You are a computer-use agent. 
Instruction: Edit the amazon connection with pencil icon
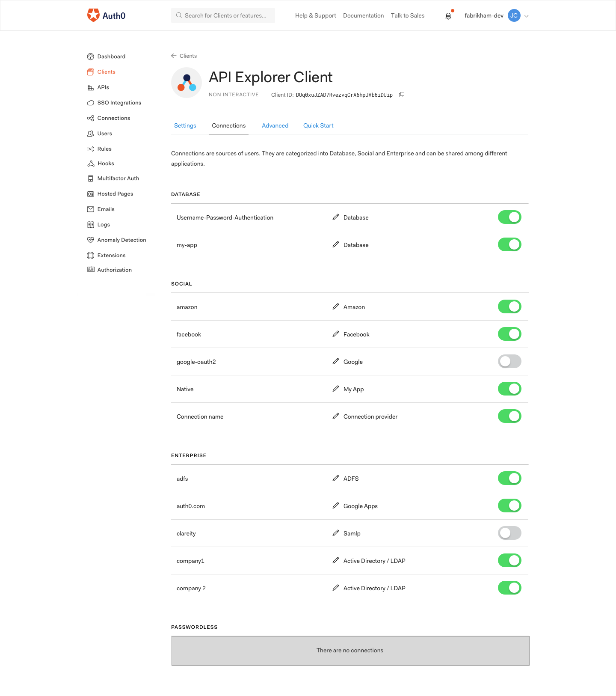click(x=335, y=306)
